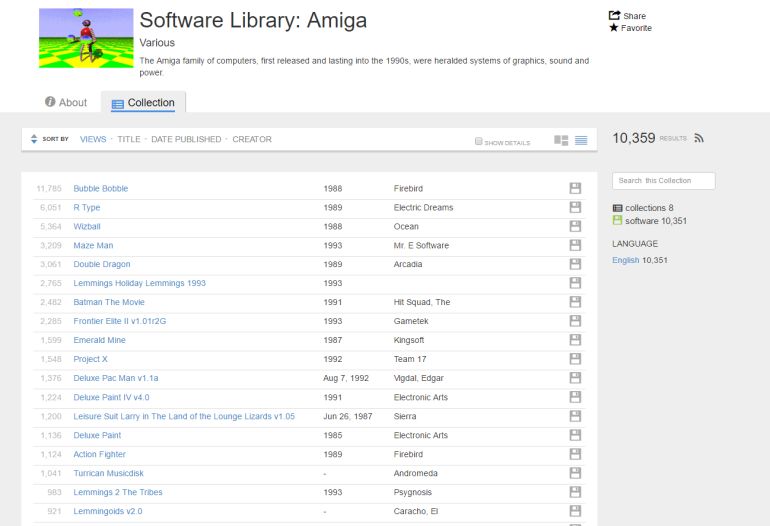Sort results by Creator

tap(252, 139)
